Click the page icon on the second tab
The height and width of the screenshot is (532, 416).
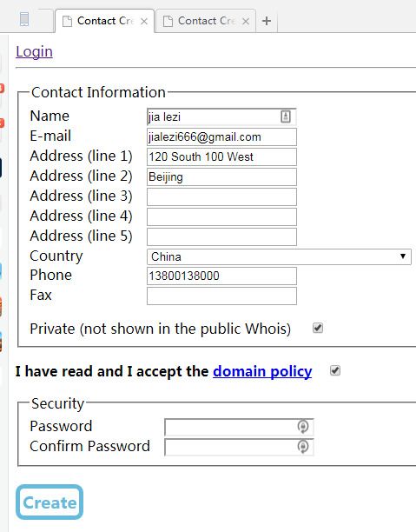coord(168,21)
